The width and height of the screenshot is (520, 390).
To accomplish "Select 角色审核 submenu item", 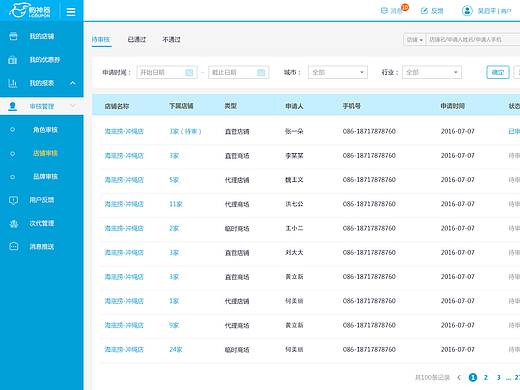I will coord(45,130).
